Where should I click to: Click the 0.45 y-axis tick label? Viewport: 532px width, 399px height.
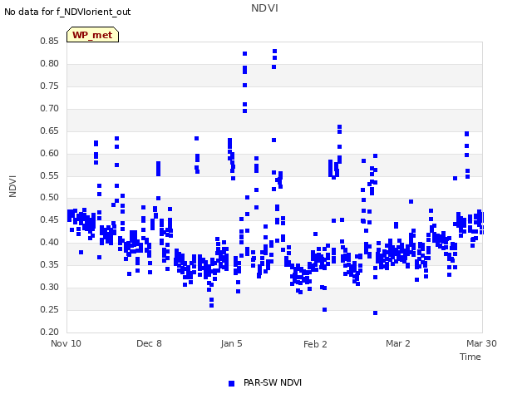[x=50, y=219]
